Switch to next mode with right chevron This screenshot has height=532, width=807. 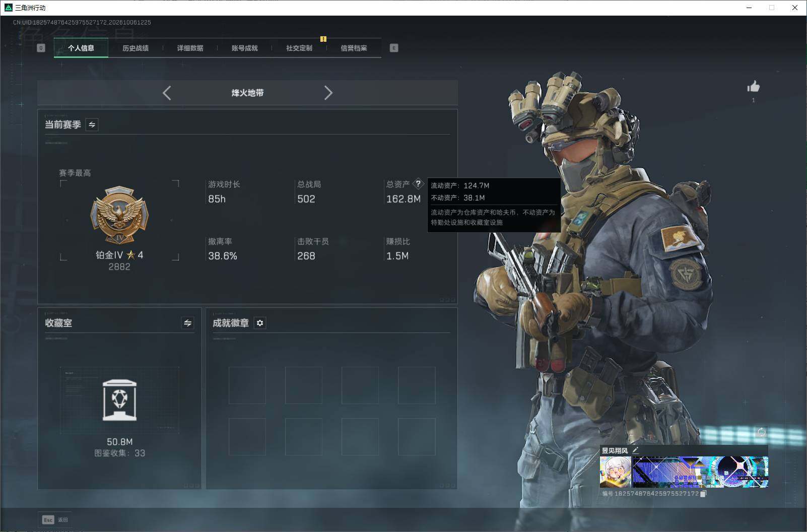328,93
